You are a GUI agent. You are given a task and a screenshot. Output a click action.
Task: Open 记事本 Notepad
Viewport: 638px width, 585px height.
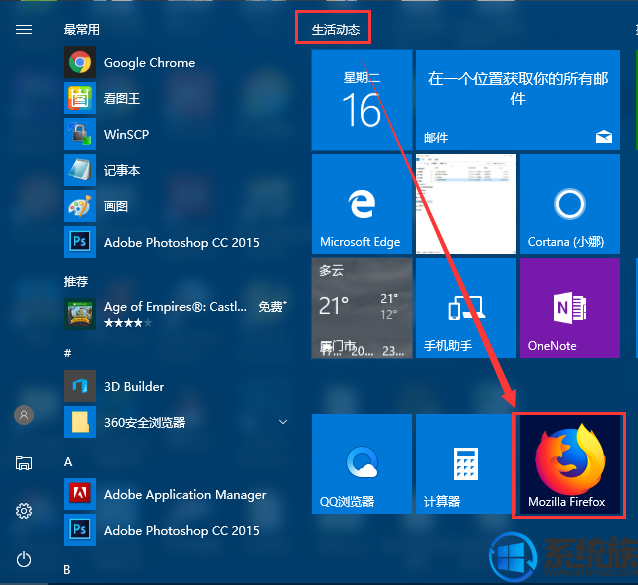pyautogui.click(x=177, y=170)
